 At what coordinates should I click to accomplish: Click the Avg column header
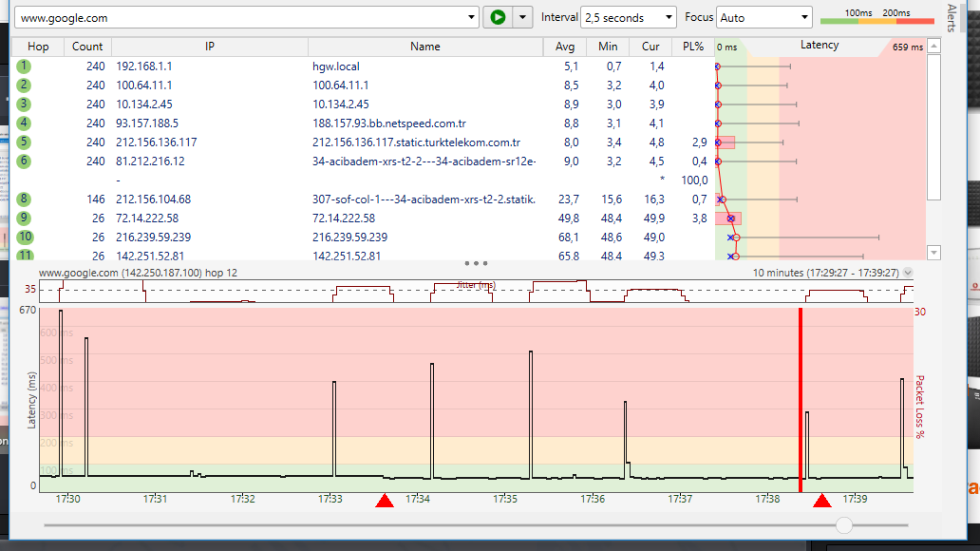[x=564, y=46]
